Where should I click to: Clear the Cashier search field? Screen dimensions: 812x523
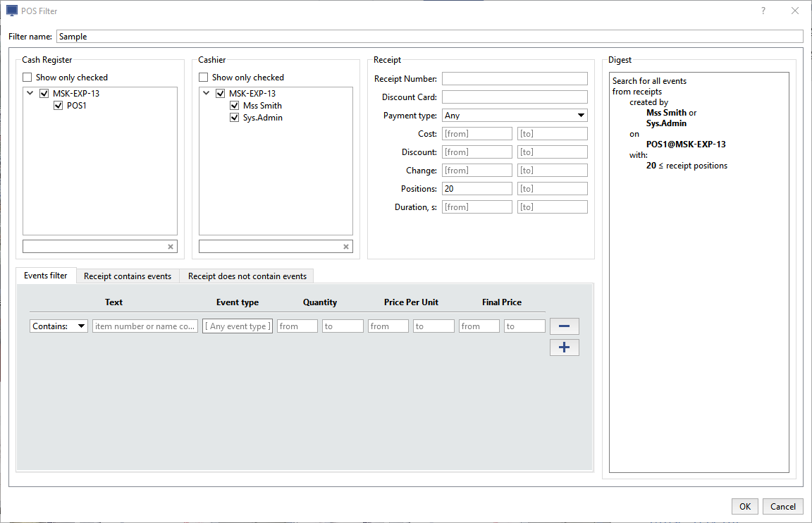[346, 247]
